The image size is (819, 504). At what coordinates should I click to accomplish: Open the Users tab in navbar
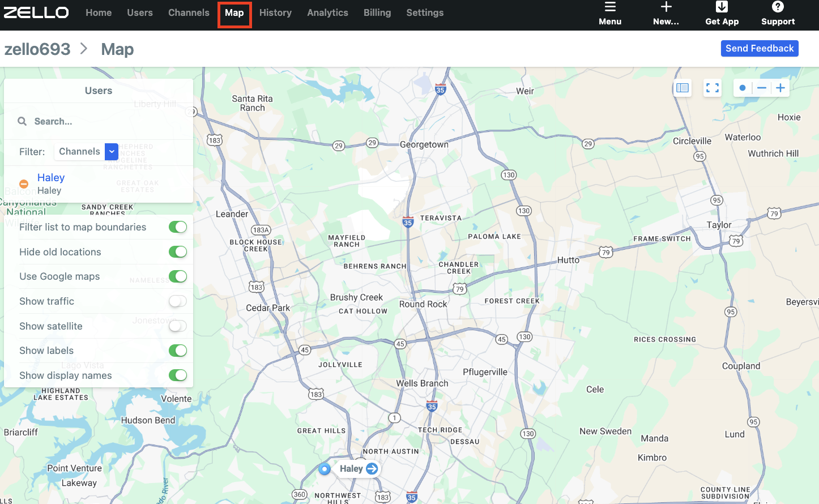click(x=140, y=12)
